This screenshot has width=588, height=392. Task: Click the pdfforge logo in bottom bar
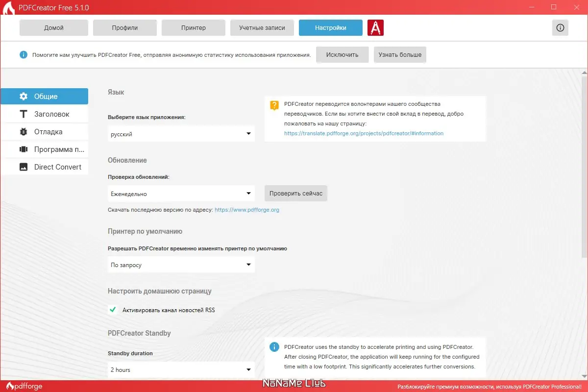[24, 386]
